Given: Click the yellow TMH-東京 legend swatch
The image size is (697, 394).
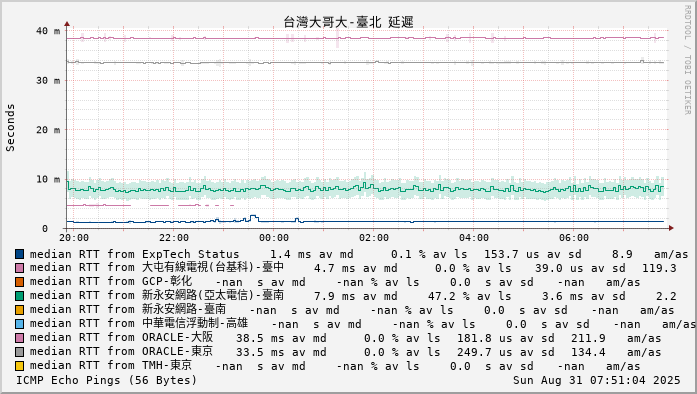Looking at the screenshot, I should point(20,366).
